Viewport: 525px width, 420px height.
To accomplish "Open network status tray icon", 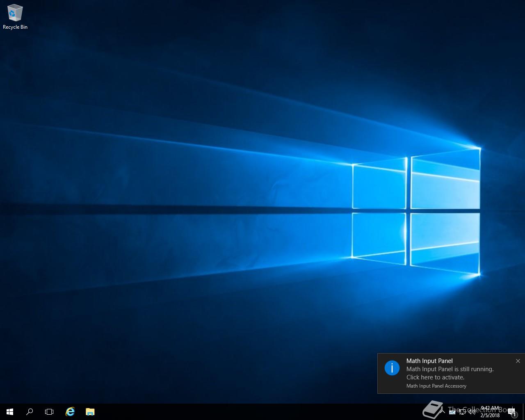I will click(x=462, y=412).
